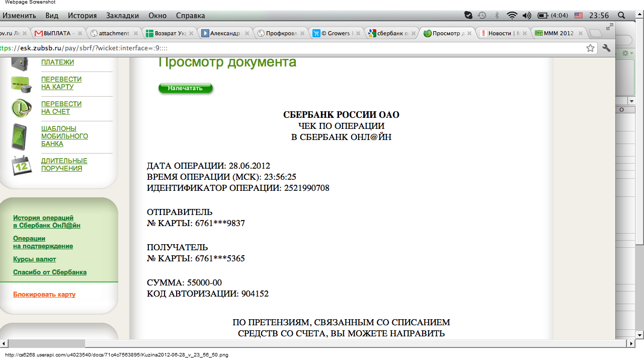Open Операции на подтверждение link

pyautogui.click(x=43, y=242)
